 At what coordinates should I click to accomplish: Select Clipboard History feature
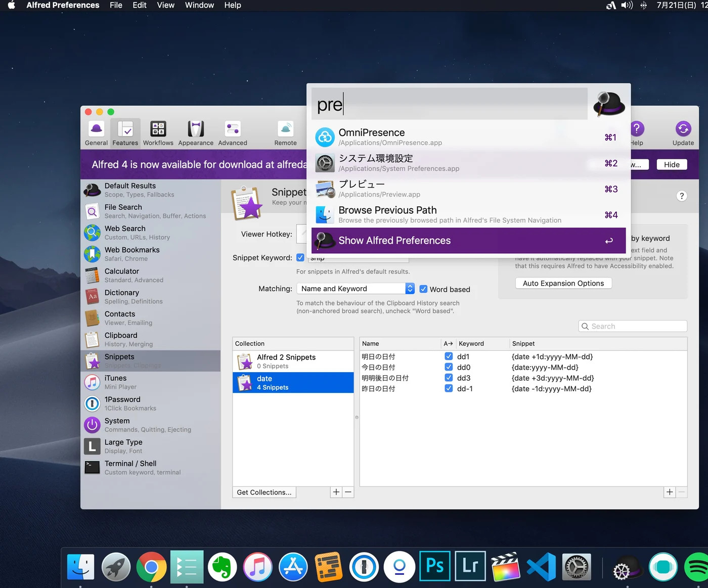[x=151, y=339]
